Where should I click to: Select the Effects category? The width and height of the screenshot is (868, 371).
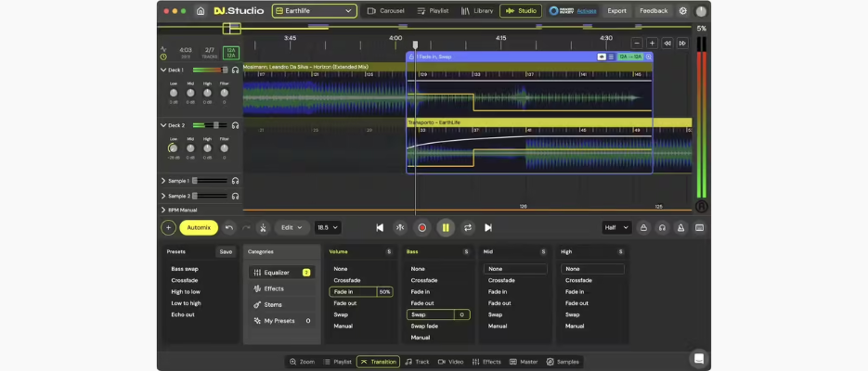pos(282,288)
